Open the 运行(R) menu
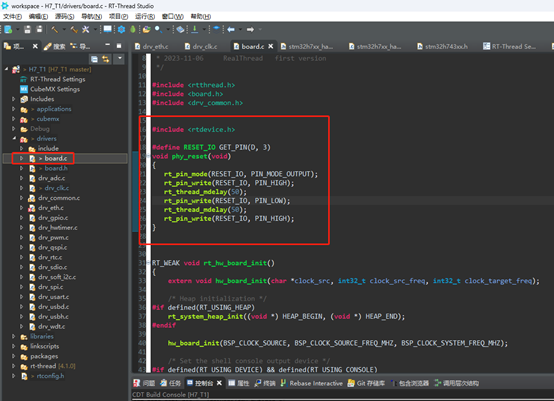554x401 pixels. click(x=145, y=17)
